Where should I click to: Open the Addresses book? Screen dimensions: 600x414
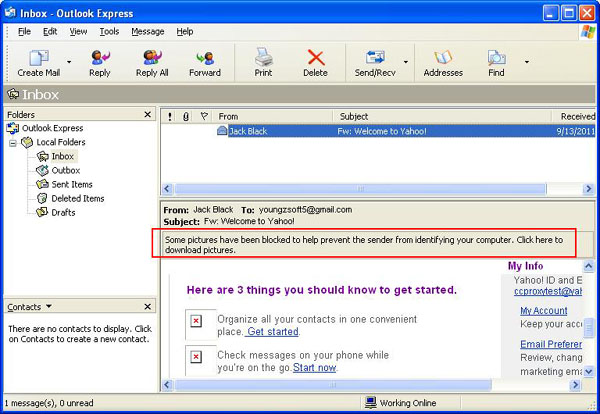coord(443,63)
